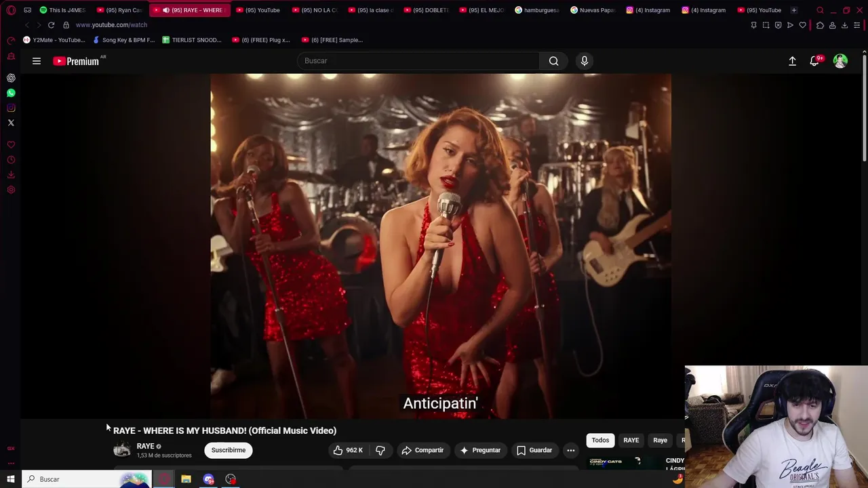The image size is (868, 488).
Task: Save video with Guardar button
Action: [x=534, y=450]
